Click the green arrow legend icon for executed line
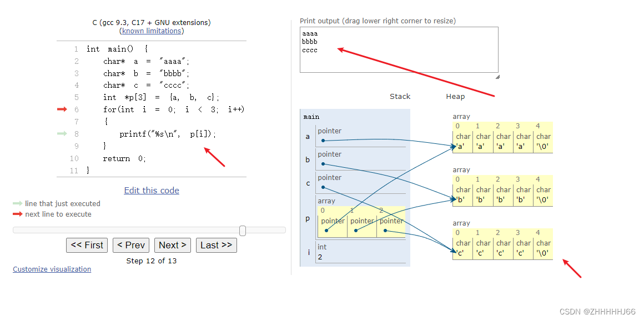Screen dimensions: 644x320 click(18, 203)
